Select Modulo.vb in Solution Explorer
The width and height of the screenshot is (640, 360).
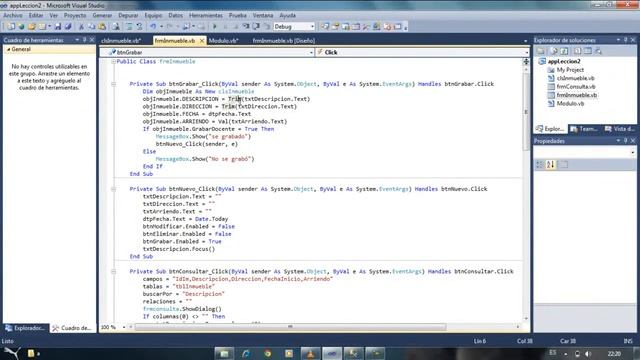pyautogui.click(x=570, y=104)
